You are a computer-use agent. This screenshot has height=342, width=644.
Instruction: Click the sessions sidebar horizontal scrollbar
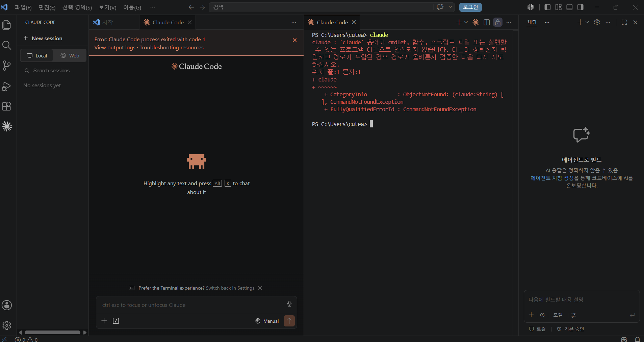click(52, 333)
